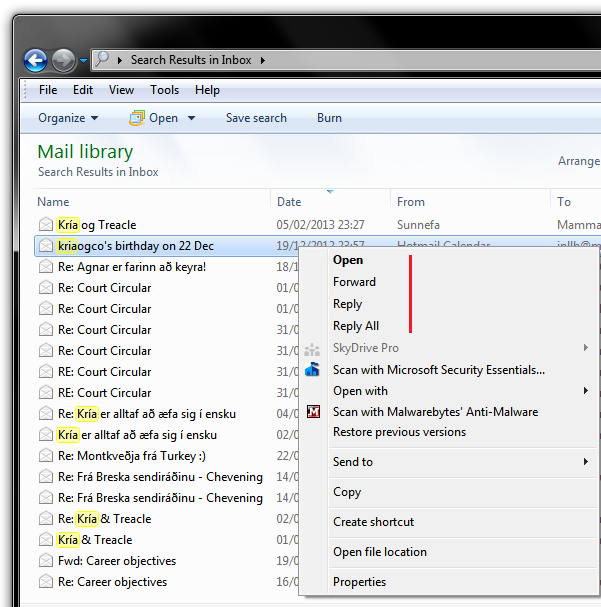601x607 pixels.
Task: Choose Open file location
Action: [380, 552]
